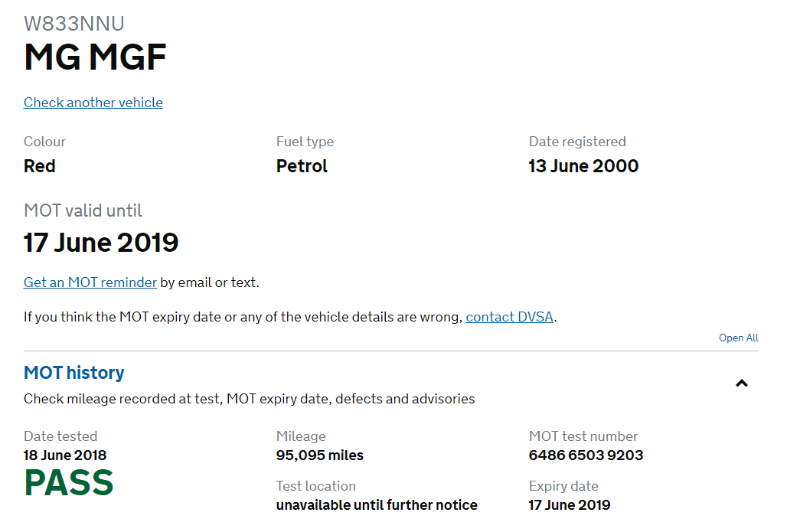The image size is (787, 532).
Task: Open the contact DVSA link
Action: coord(509,317)
